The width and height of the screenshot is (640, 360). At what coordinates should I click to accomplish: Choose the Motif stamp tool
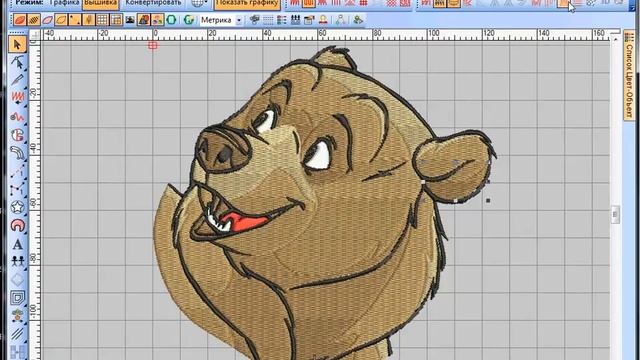tap(17, 316)
